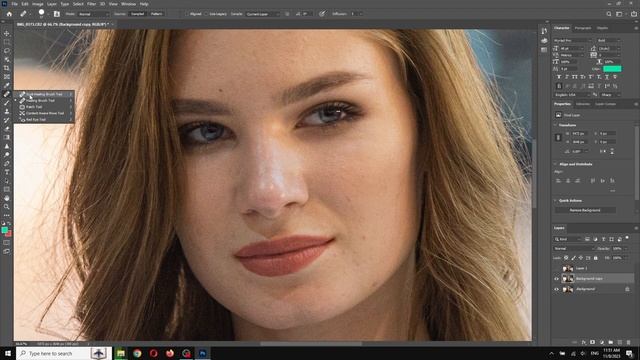The image size is (640, 360).
Task: Select the Clone Stamp tool
Action: click(7, 111)
